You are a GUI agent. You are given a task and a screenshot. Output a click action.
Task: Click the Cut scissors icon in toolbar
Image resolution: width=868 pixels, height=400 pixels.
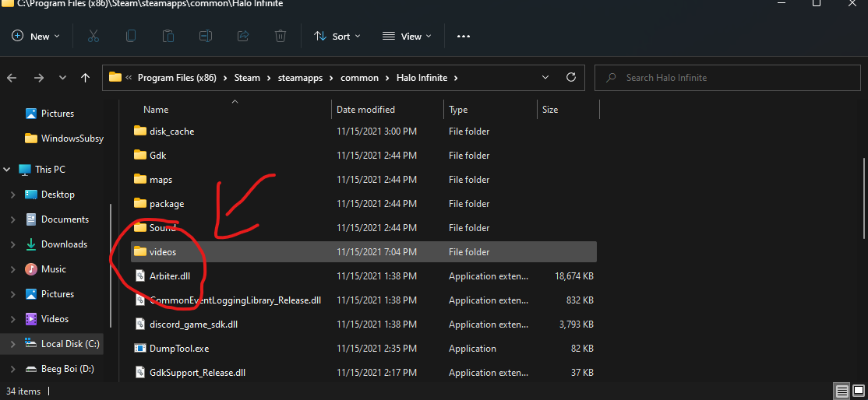94,36
